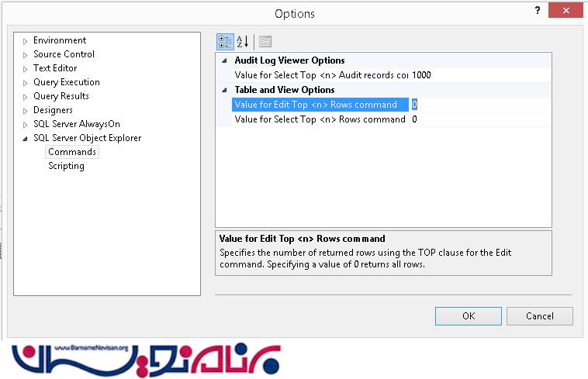Select the Scripting sub-item

pos(66,166)
